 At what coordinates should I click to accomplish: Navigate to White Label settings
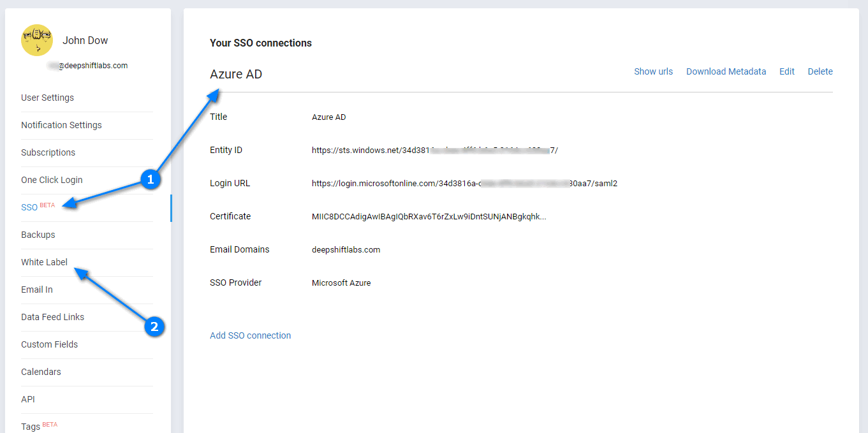pos(44,262)
